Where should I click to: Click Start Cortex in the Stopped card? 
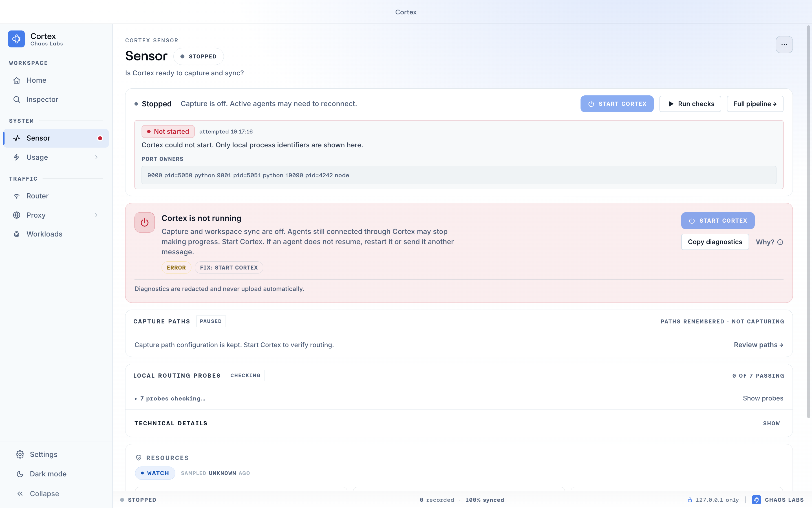[x=617, y=104]
